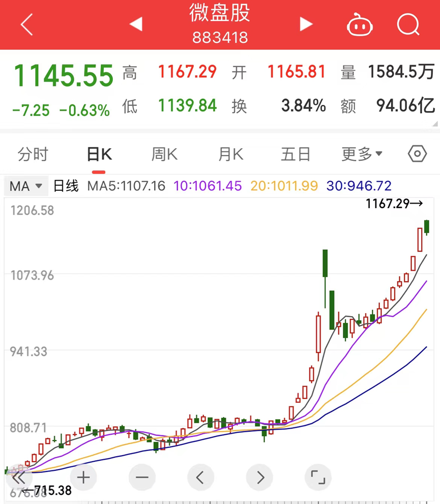Rewind chart to earliest data
This screenshot has height=504, width=440.
[19, 478]
